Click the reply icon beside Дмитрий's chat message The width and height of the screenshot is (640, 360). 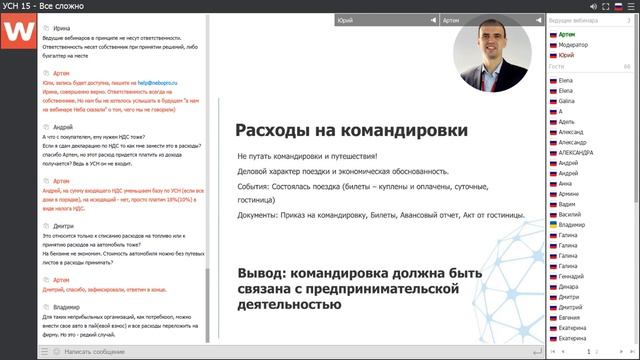point(46,226)
